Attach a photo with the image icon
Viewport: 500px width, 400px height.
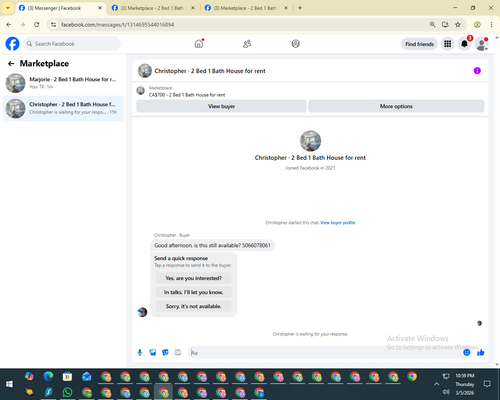coord(153,352)
